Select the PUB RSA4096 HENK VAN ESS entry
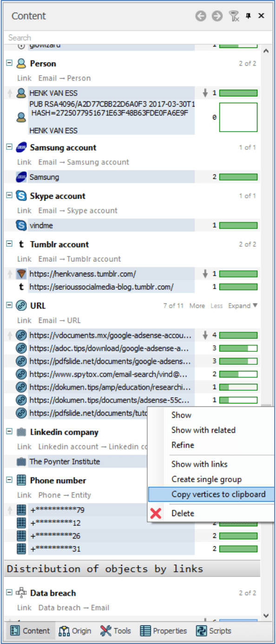The height and width of the screenshot is (644, 276). tap(112, 117)
